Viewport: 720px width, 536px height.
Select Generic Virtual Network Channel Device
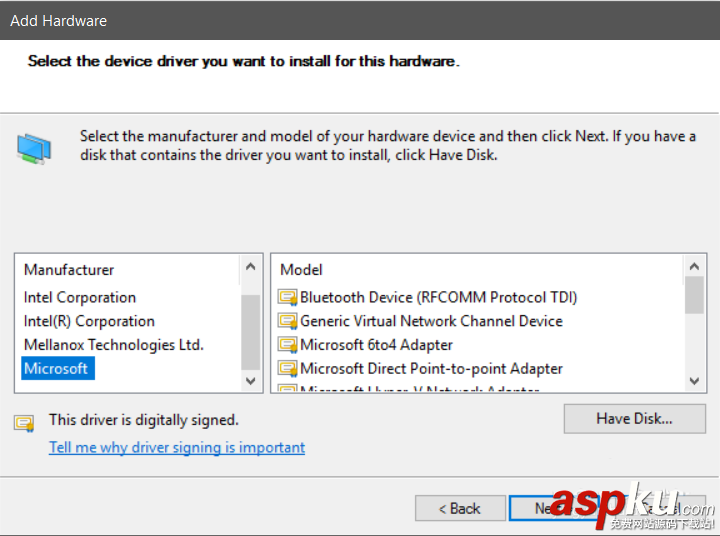(431, 321)
